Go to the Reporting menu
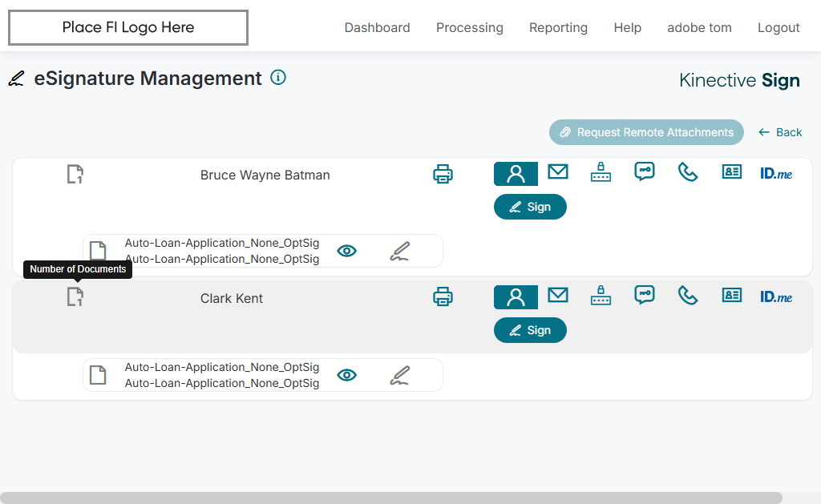 tap(558, 27)
